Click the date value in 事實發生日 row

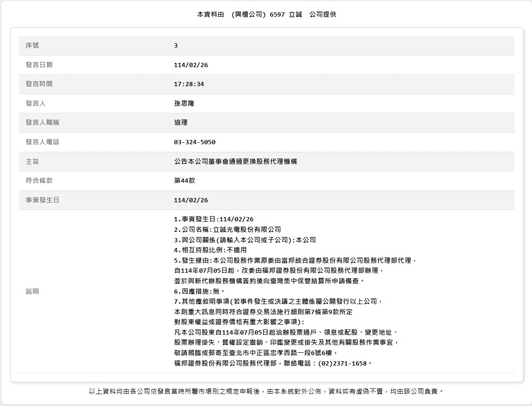point(191,200)
